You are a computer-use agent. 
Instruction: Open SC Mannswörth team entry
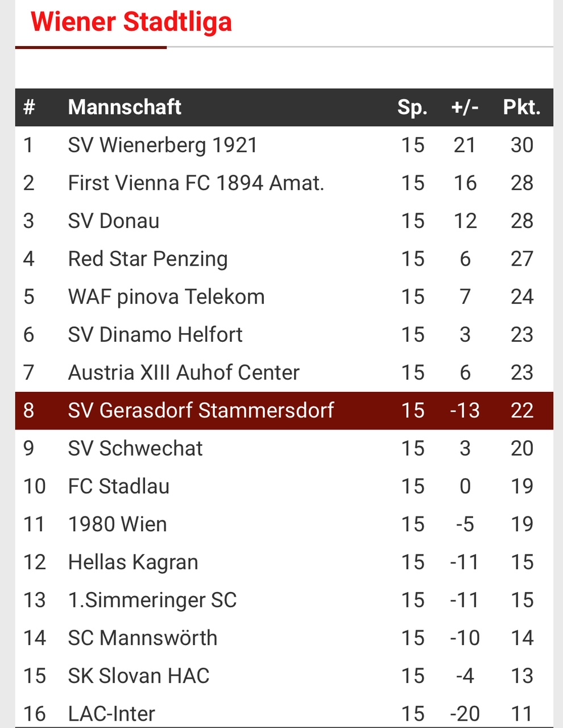(284, 638)
